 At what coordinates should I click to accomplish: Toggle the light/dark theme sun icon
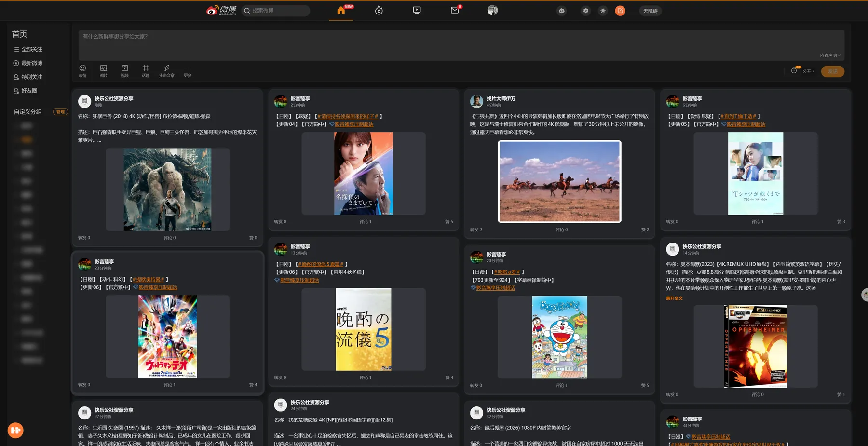603,11
